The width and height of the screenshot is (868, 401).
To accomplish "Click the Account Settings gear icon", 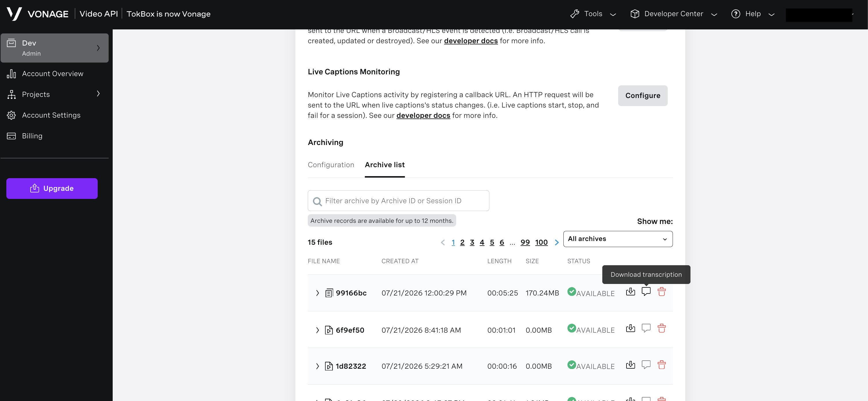I will coord(12,115).
